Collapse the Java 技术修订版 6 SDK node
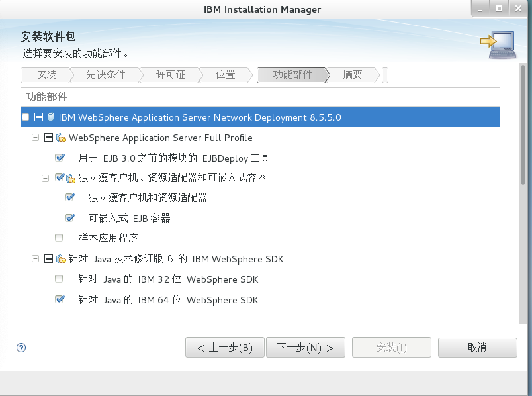The height and width of the screenshot is (396, 532). coord(35,259)
